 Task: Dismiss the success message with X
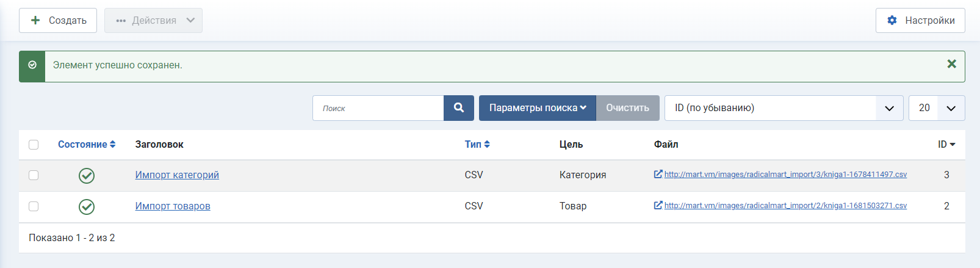point(951,64)
